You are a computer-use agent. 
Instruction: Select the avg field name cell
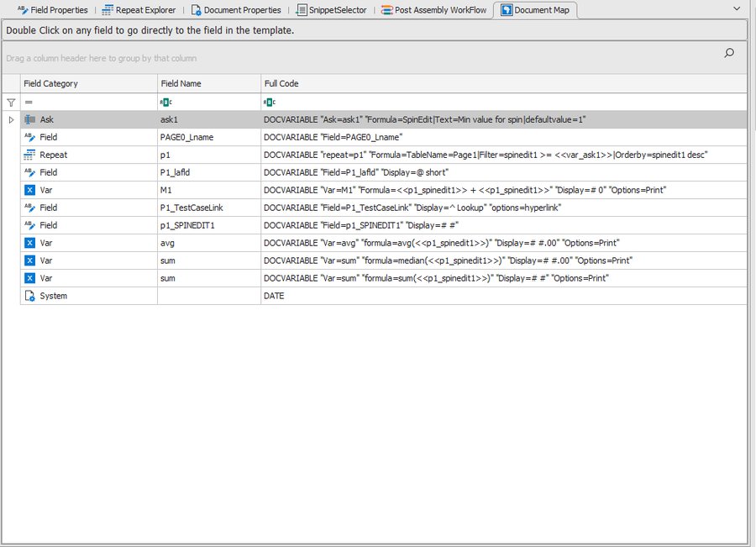point(209,243)
